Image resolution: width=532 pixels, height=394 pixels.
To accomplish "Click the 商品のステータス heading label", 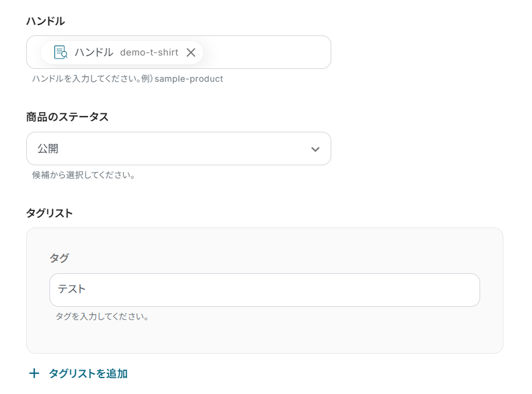I will pos(67,117).
